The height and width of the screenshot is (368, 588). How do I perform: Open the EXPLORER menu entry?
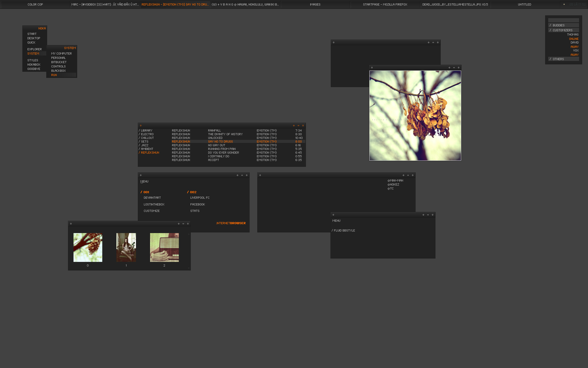(35, 49)
